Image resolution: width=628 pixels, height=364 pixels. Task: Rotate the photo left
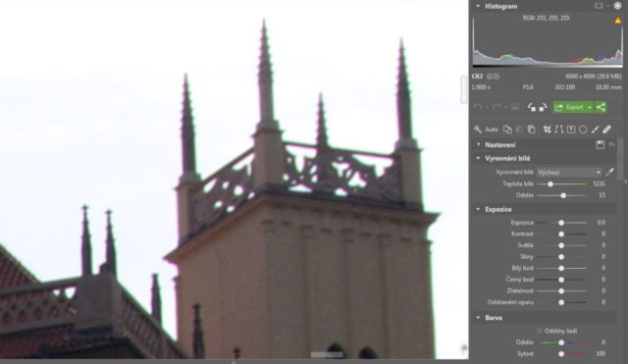532,107
